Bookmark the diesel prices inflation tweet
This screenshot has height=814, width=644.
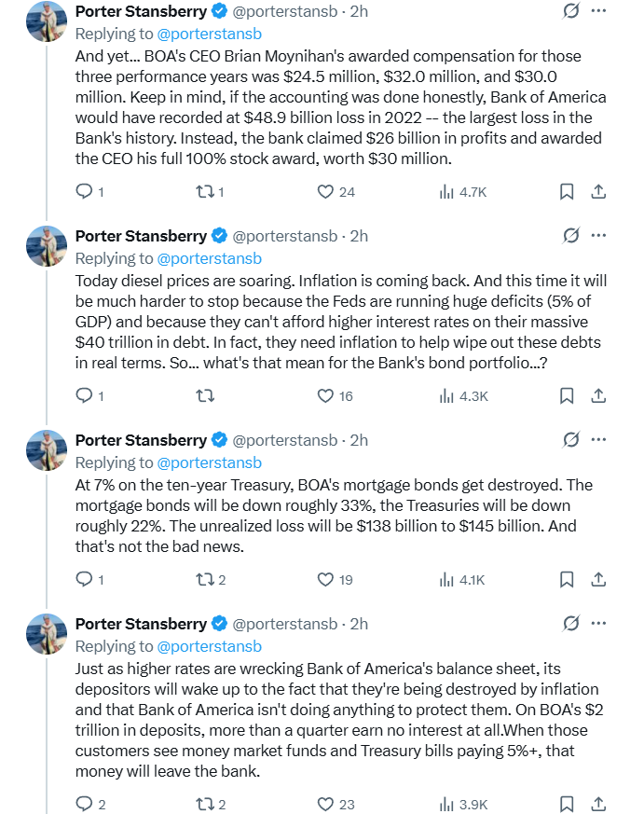(566, 396)
